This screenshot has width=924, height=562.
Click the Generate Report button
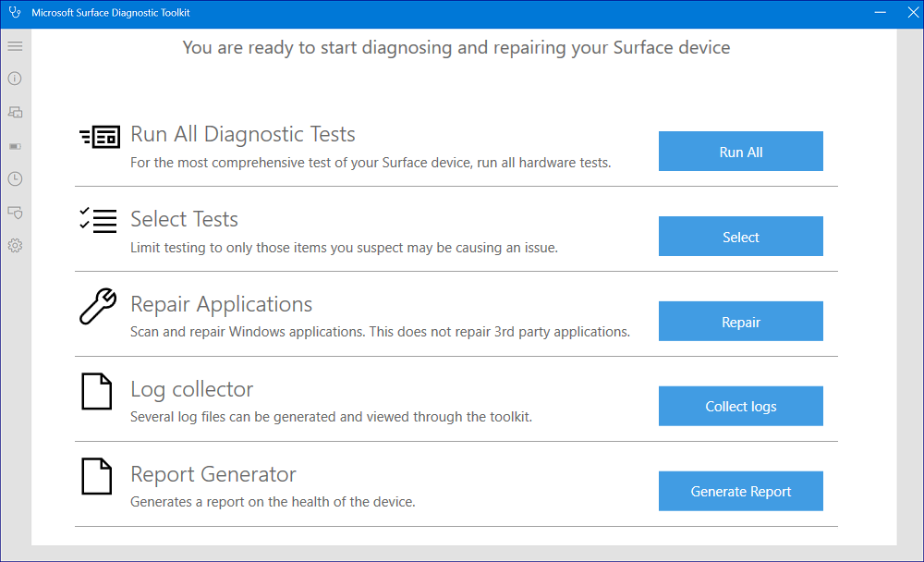click(740, 492)
